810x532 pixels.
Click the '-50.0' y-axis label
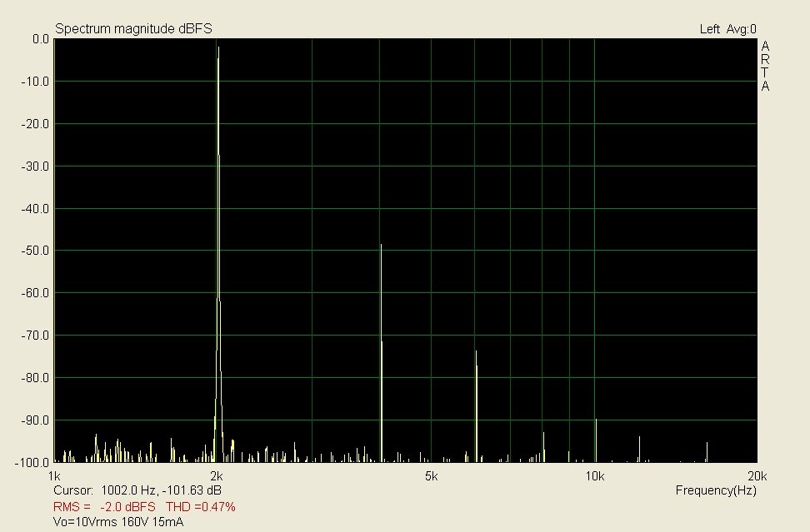pyautogui.click(x=35, y=251)
